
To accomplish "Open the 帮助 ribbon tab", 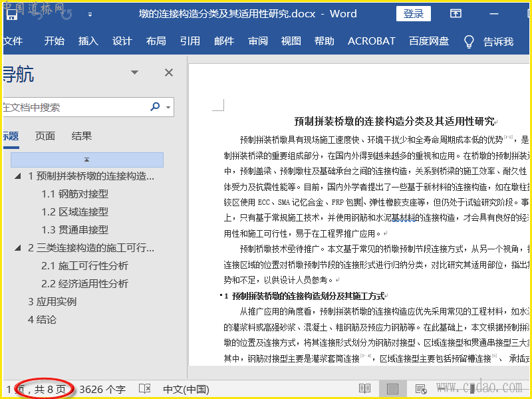I will 325,41.
